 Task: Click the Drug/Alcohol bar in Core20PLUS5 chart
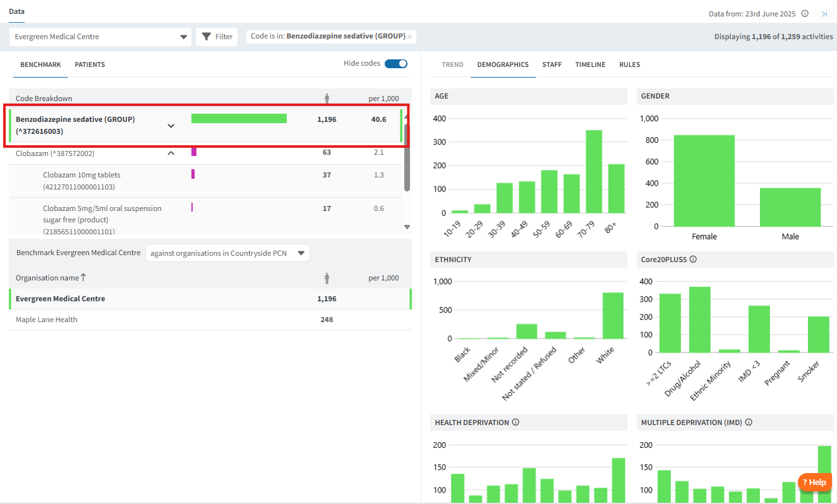pos(699,320)
